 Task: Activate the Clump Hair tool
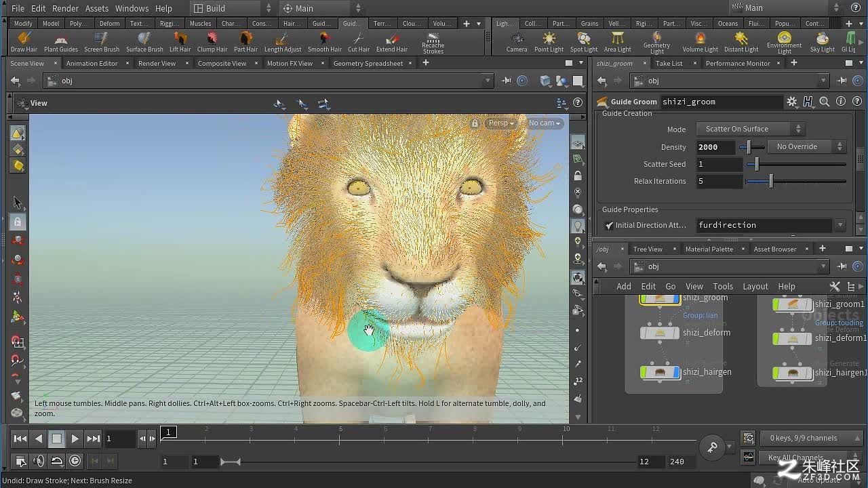[212, 42]
